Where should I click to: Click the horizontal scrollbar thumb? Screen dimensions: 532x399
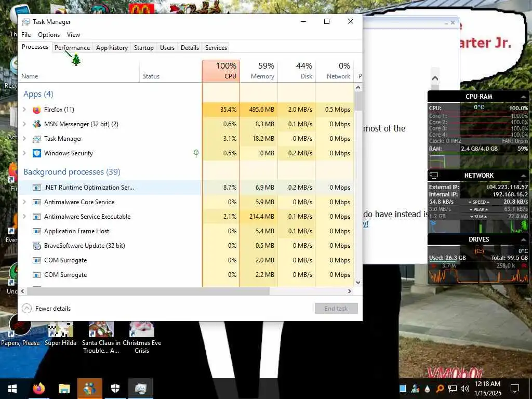(x=148, y=291)
